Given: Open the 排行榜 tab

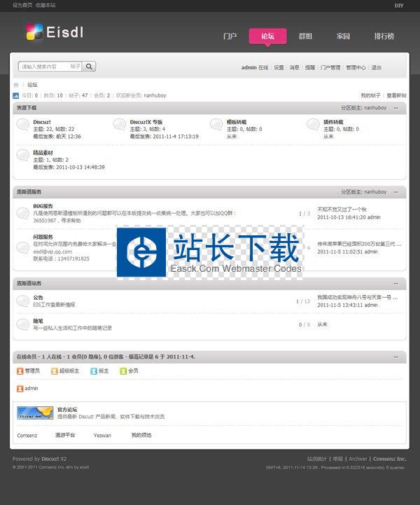Looking at the screenshot, I should coord(384,36).
